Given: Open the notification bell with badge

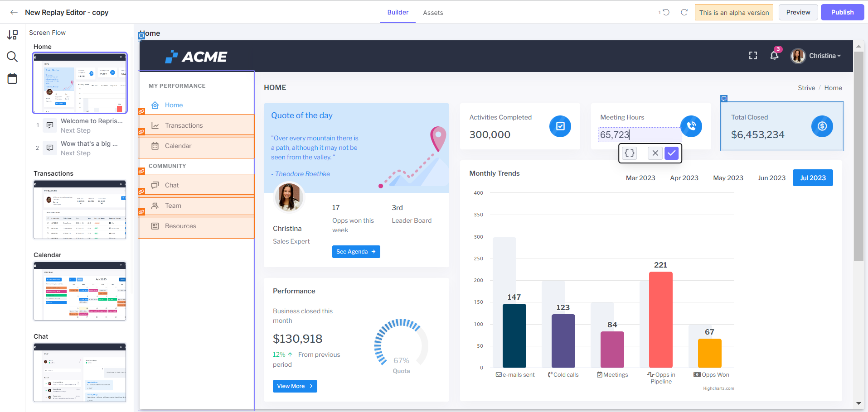Looking at the screenshot, I should tap(775, 55).
